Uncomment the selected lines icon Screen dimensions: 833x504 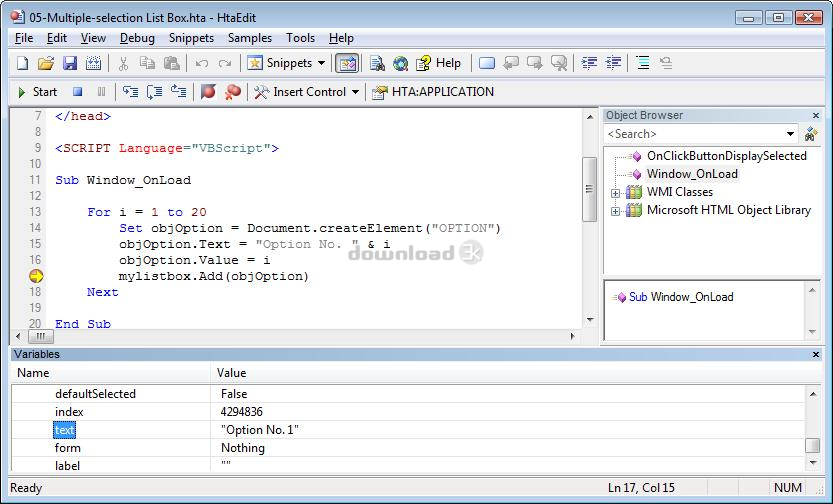pyautogui.click(x=666, y=63)
